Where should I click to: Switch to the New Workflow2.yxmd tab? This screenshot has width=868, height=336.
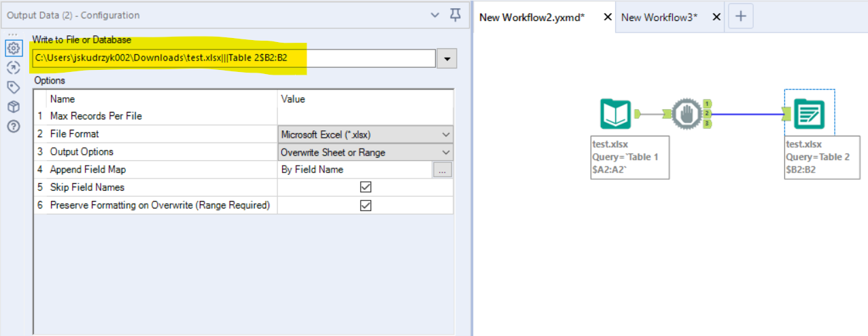coord(532,18)
